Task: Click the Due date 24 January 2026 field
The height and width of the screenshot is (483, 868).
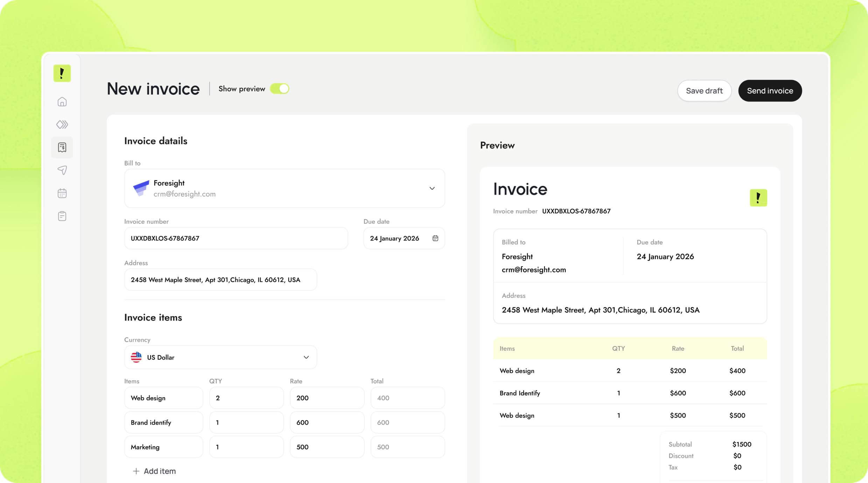Action: coord(404,238)
